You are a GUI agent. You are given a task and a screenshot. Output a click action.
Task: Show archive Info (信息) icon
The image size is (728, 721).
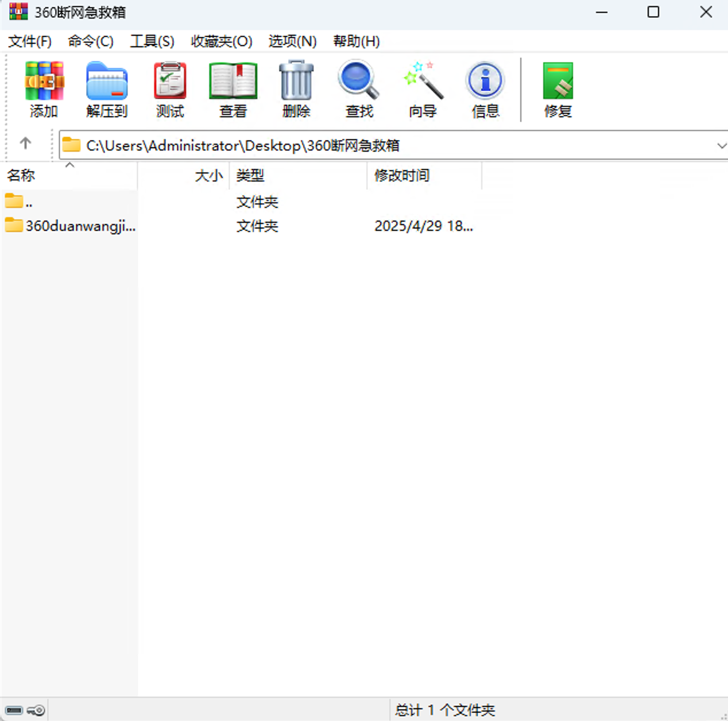[x=486, y=89]
